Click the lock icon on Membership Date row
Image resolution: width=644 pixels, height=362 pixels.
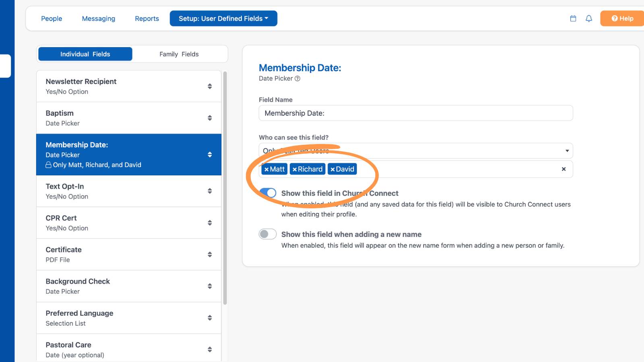[x=48, y=165]
